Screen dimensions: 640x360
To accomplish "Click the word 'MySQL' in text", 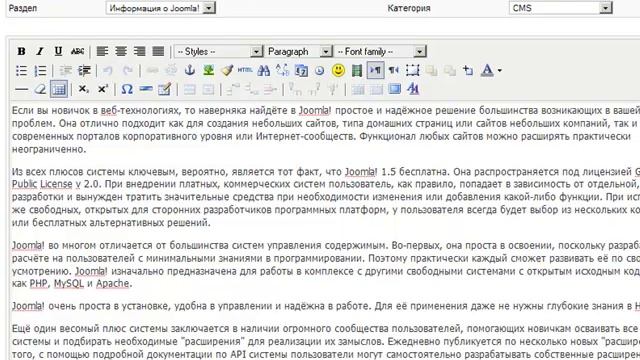I will tap(69, 284).
